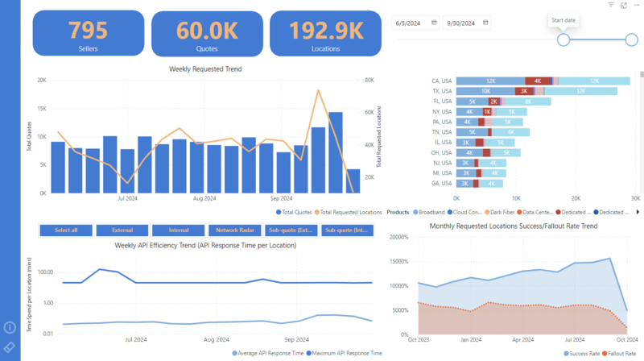
Task: Open focus mode for the date slicer
Action: [623, 5]
